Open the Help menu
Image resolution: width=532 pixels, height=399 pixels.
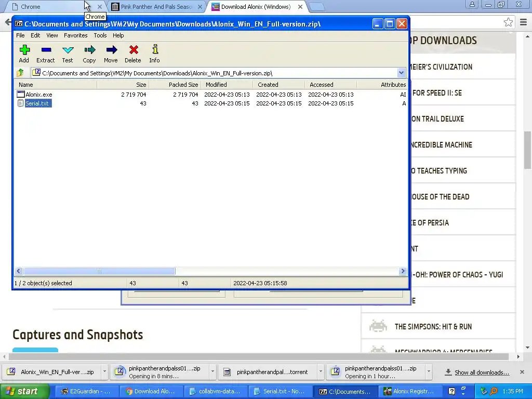pyautogui.click(x=118, y=35)
